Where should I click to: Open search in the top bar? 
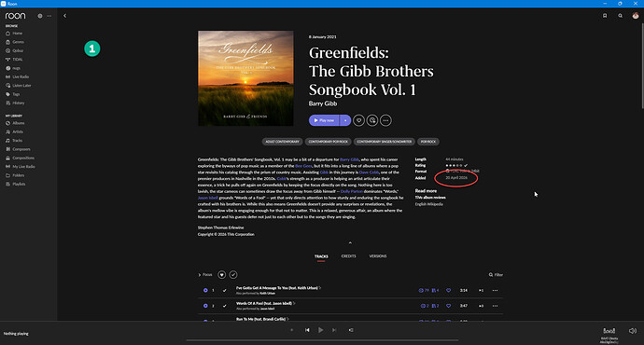tap(620, 16)
